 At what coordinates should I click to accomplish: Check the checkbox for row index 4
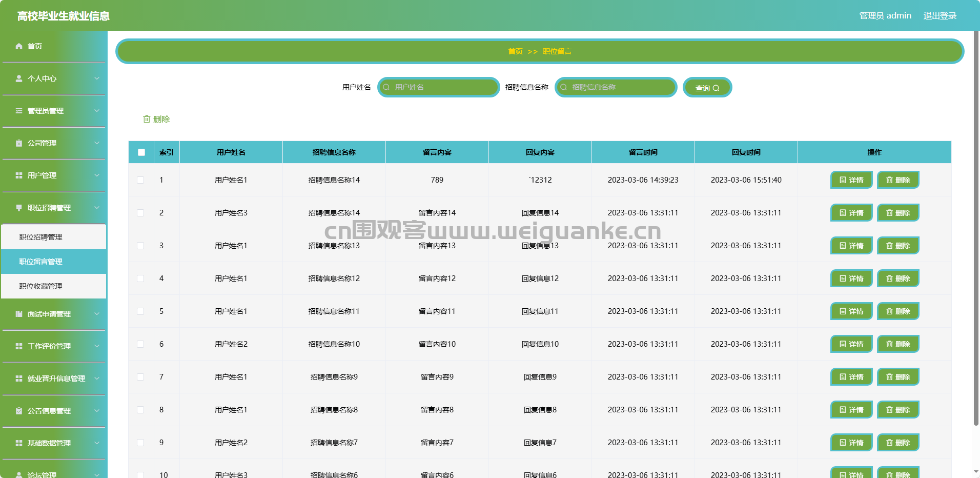140,278
